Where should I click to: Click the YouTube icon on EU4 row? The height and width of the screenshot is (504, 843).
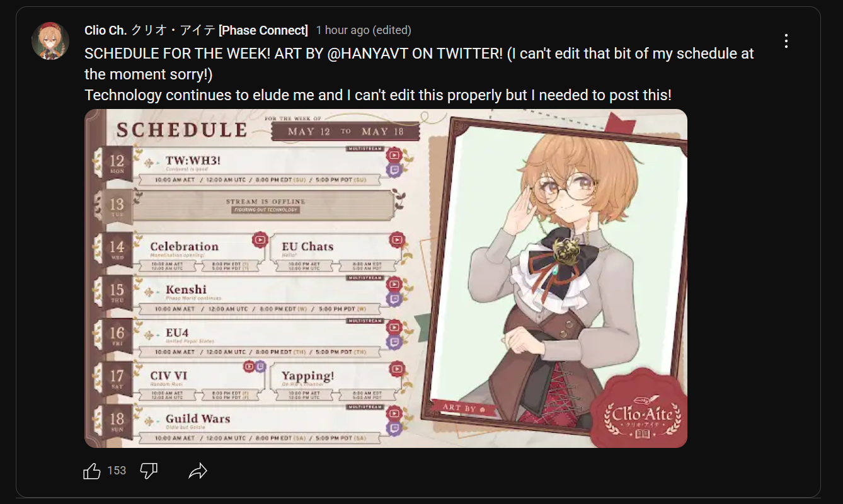click(394, 327)
